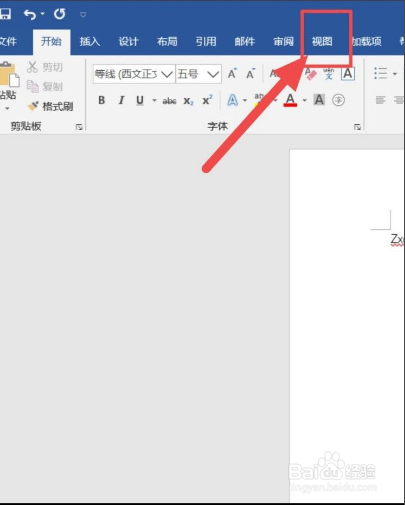Switch to the 审阅 tab
The image size is (405, 505).
coord(283,42)
